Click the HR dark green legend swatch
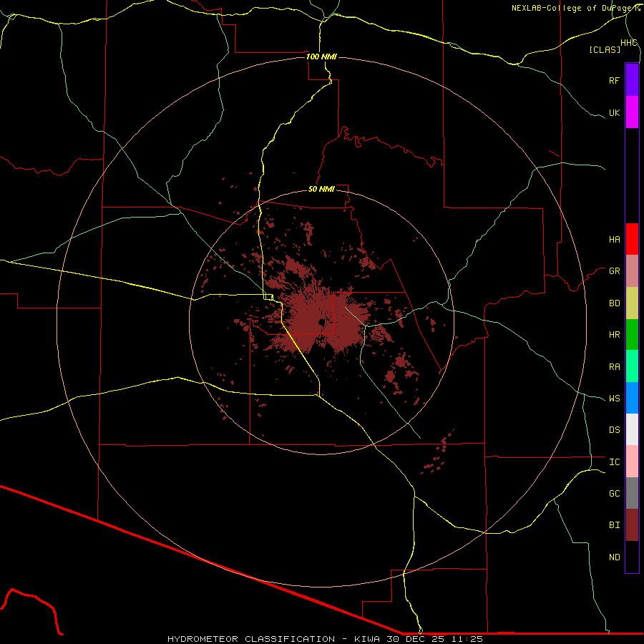Screen dimensions: 644x644 tap(632, 335)
